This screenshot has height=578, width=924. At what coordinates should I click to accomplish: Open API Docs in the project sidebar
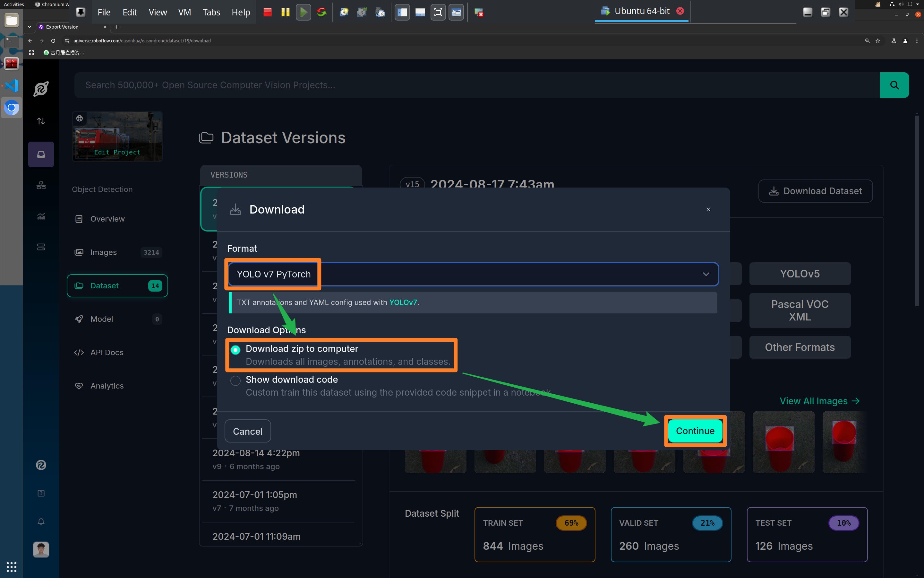(x=117, y=353)
